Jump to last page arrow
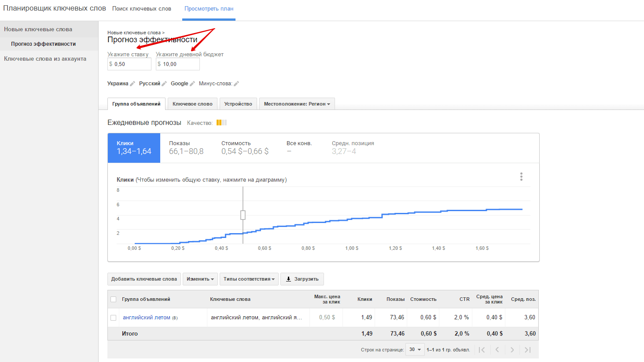The height and width of the screenshot is (362, 644). (528, 350)
